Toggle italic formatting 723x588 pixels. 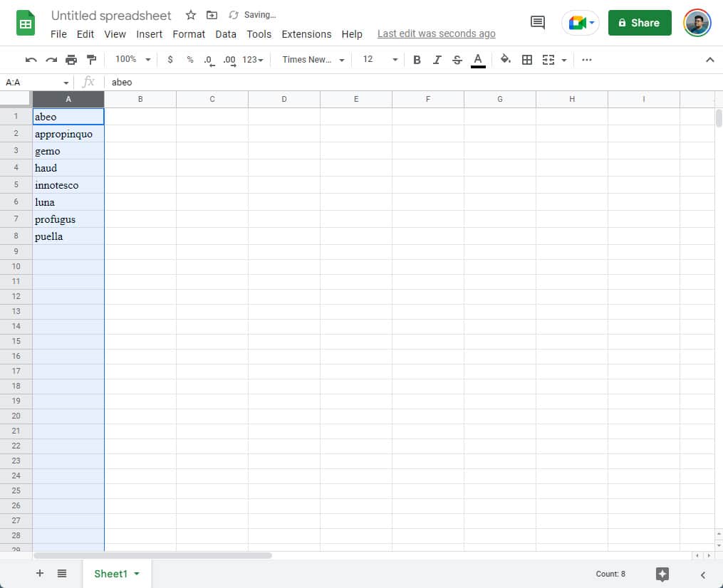click(x=437, y=59)
